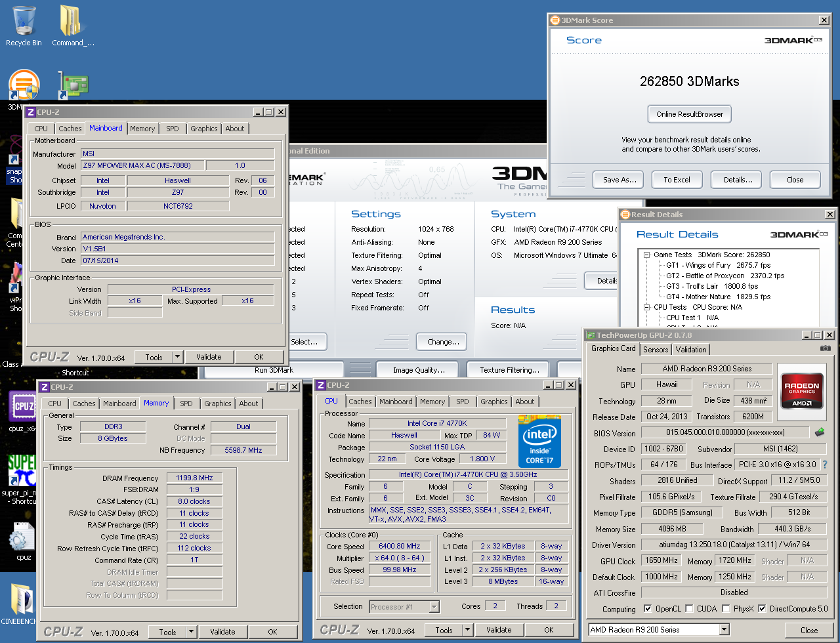Click the Close button in GPU-Z
This screenshot has width=840, height=643.
[x=809, y=630]
